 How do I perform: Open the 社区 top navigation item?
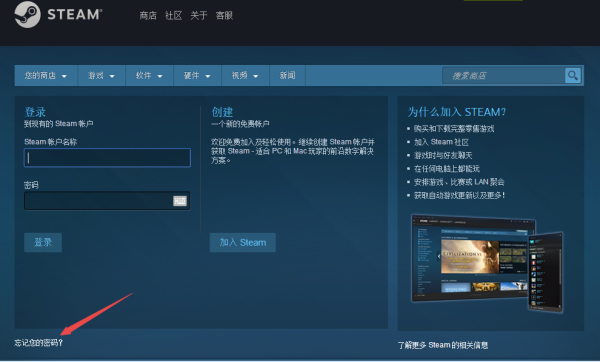[173, 15]
